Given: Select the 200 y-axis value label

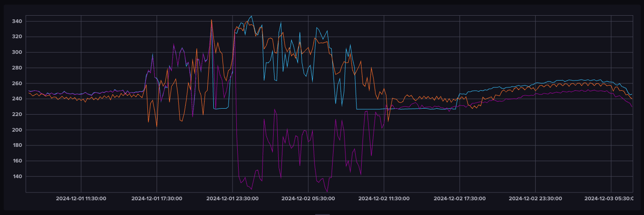Looking at the screenshot, I should coord(18,130).
